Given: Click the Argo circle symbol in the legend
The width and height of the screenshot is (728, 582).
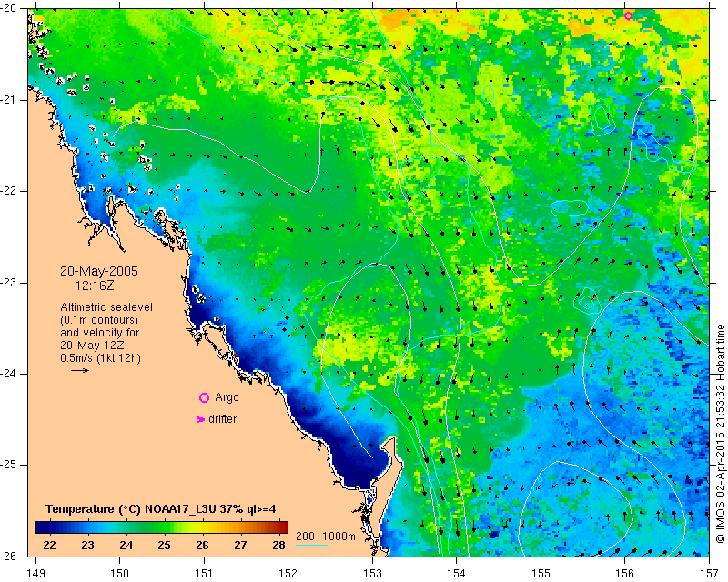Looking at the screenshot, I should click(x=204, y=397).
